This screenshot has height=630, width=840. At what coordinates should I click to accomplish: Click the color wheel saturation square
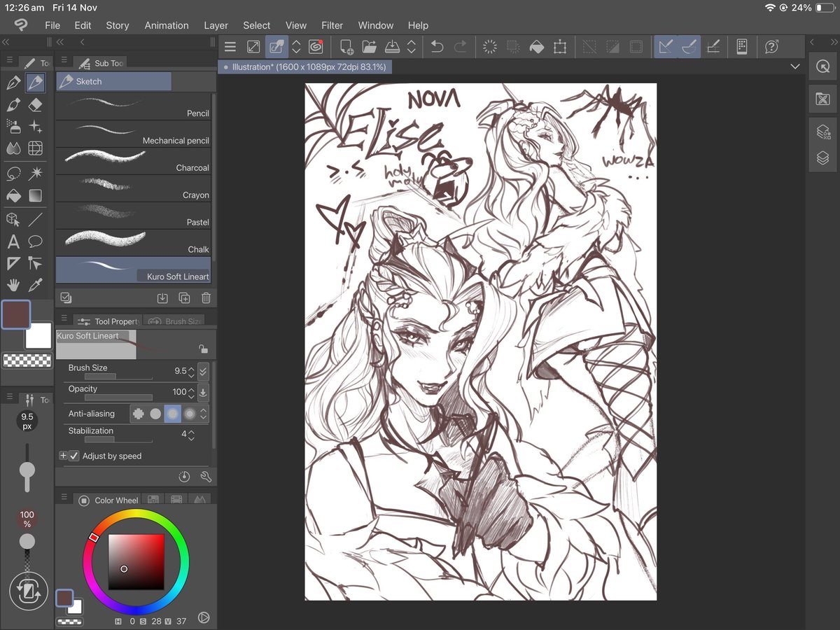pyautogui.click(x=136, y=562)
